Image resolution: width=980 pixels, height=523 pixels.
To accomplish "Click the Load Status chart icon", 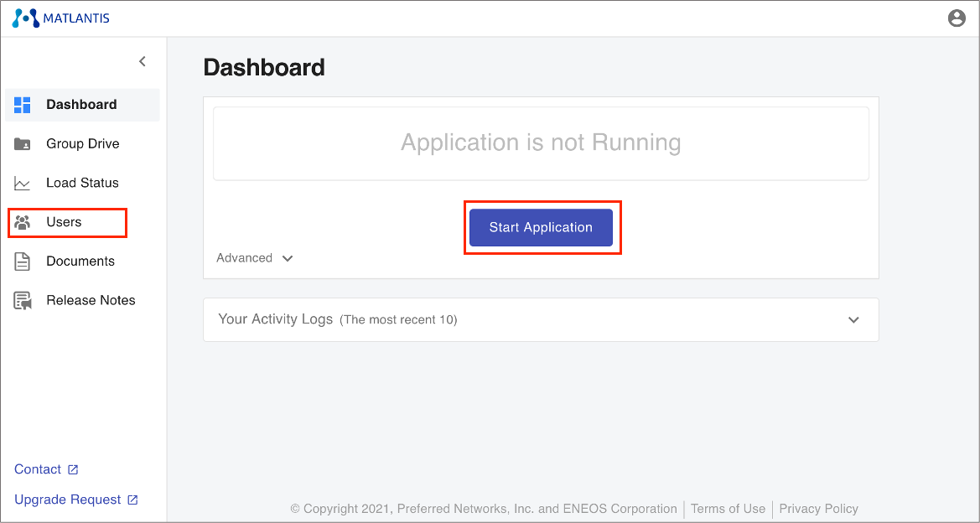I will 23,184.
